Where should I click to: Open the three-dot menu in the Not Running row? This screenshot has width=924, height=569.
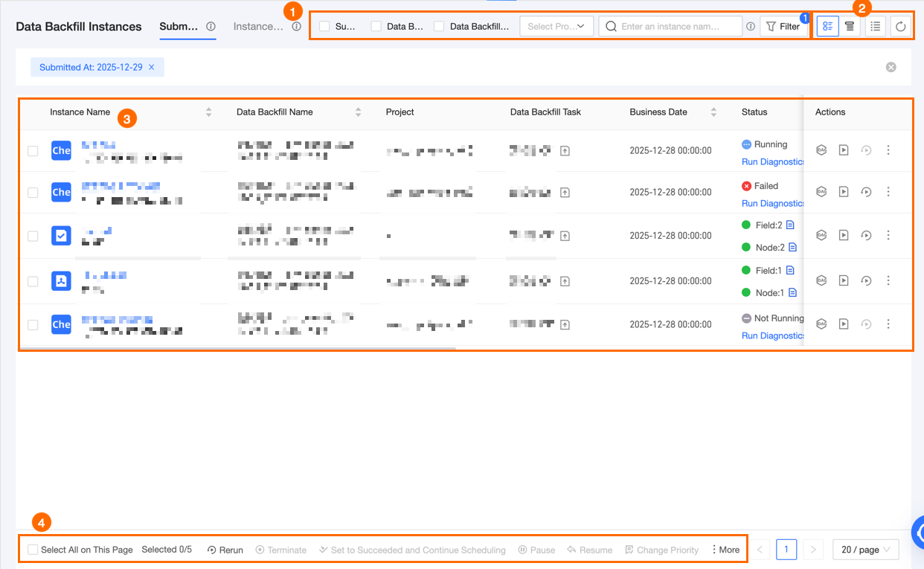888,324
